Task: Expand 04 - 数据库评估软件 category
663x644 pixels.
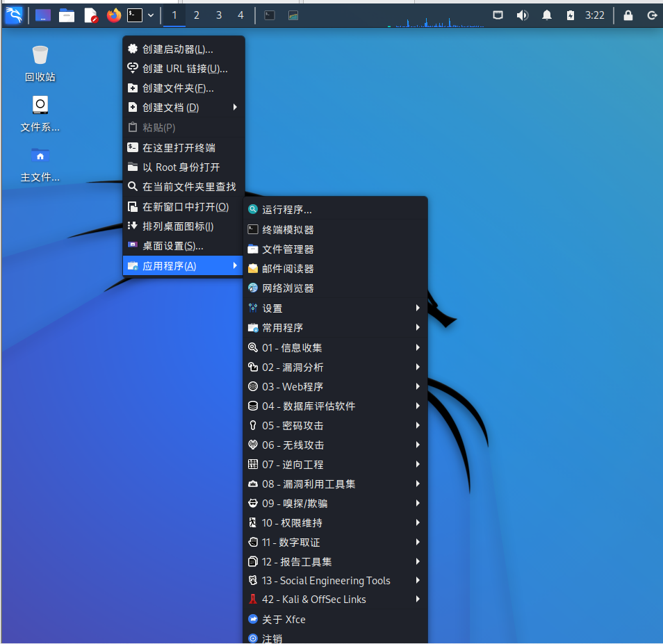Action: click(335, 406)
